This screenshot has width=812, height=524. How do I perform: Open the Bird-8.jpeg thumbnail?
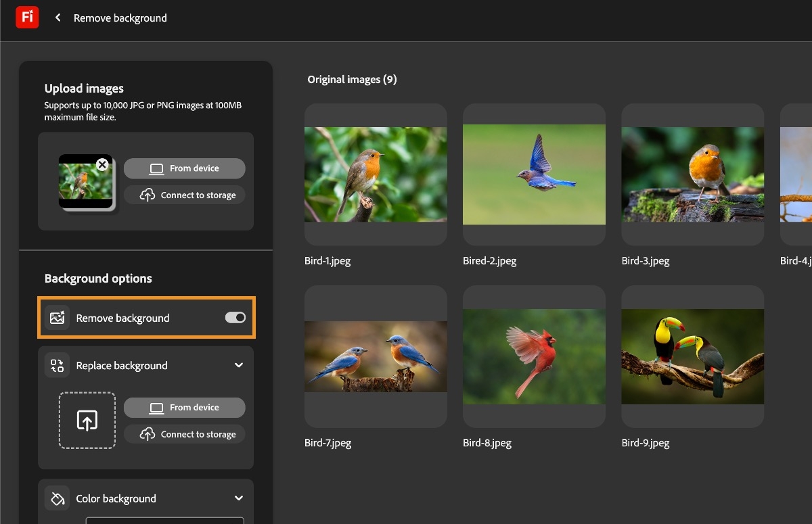(534, 356)
